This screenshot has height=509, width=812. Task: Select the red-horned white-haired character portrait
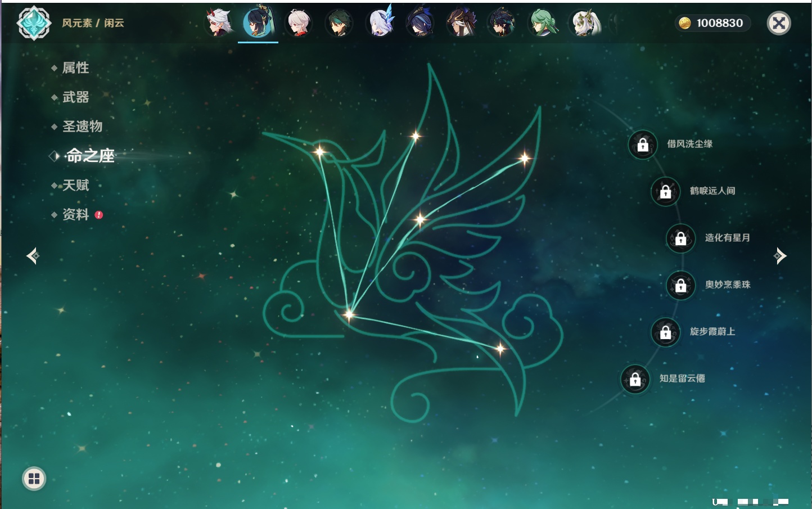pos(219,23)
